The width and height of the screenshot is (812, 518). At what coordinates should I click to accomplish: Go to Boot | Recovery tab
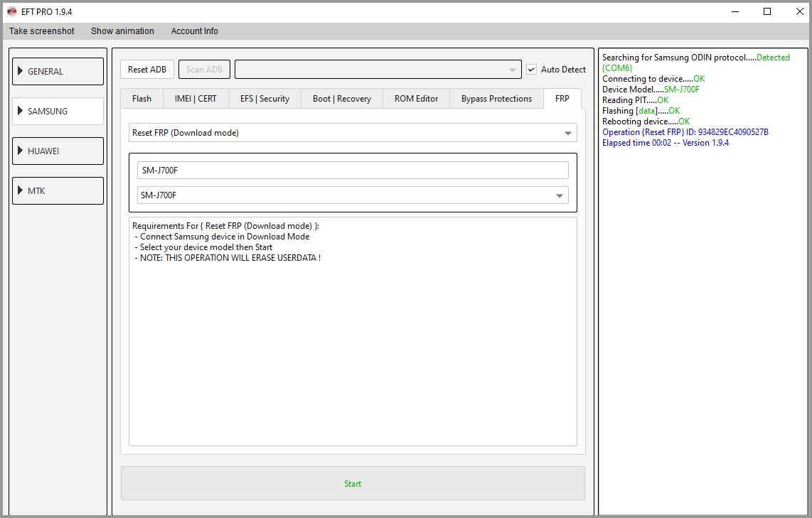(x=342, y=99)
